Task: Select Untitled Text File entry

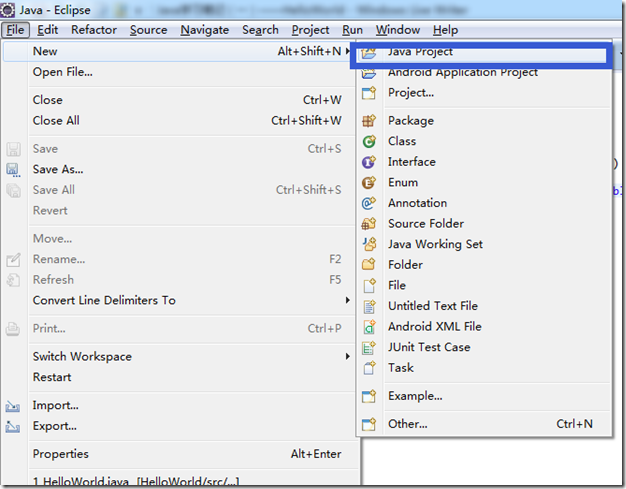Action: pyautogui.click(x=484, y=306)
